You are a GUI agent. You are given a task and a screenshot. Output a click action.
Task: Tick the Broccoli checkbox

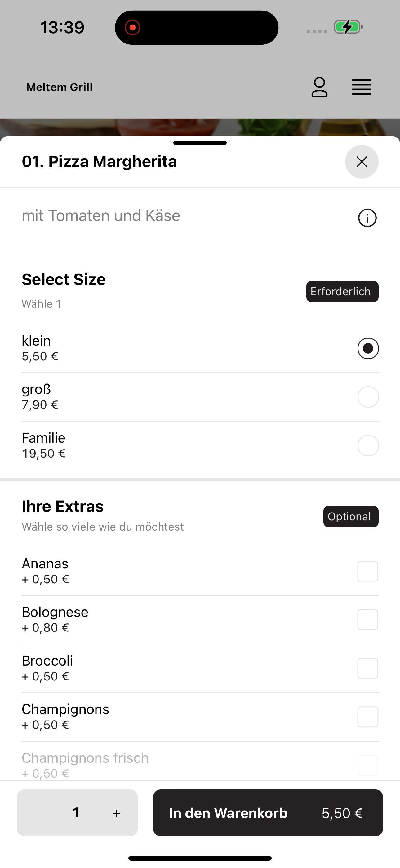coord(368,668)
